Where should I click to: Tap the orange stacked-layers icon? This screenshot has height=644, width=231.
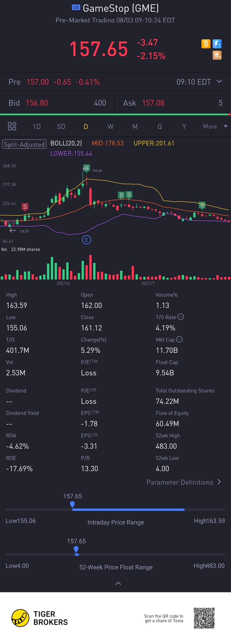217,55
